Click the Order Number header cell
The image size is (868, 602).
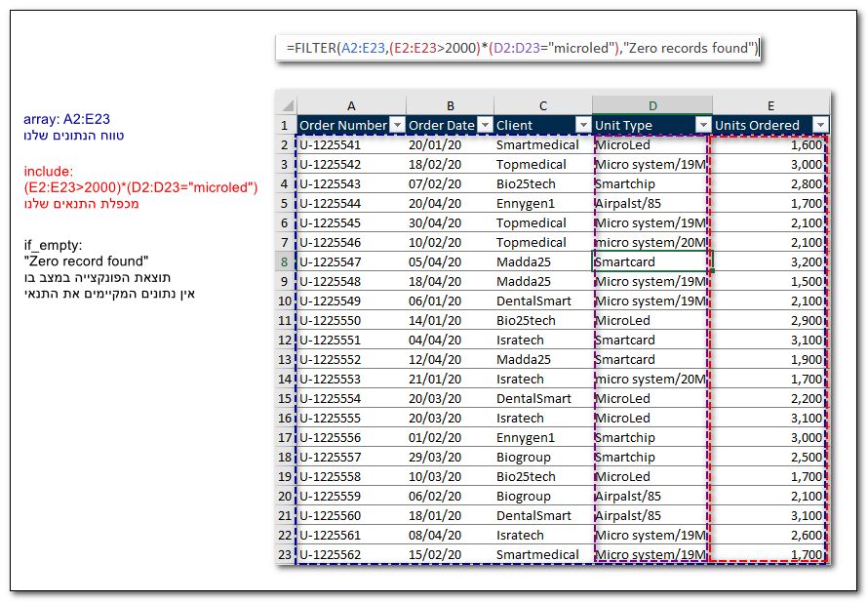coord(351,125)
